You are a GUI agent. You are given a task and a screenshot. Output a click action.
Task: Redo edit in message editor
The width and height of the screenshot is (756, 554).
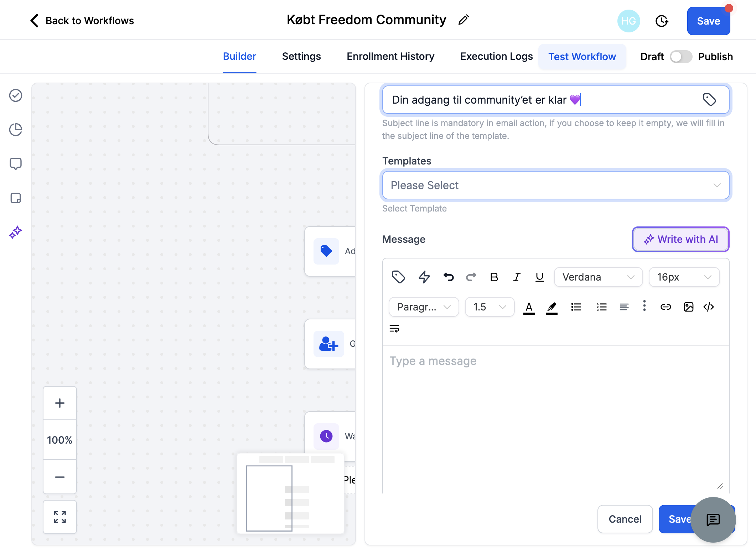471,277
